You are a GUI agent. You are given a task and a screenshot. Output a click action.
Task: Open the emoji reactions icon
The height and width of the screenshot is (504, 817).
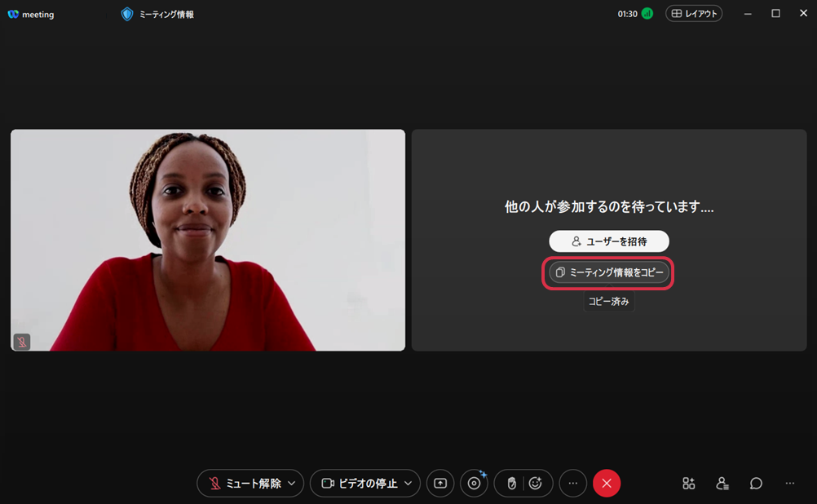536,484
